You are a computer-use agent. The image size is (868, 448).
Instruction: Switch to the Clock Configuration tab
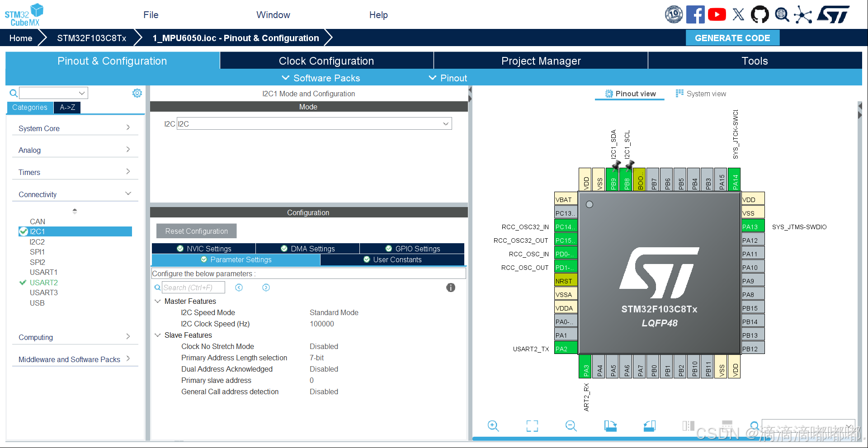pos(326,61)
